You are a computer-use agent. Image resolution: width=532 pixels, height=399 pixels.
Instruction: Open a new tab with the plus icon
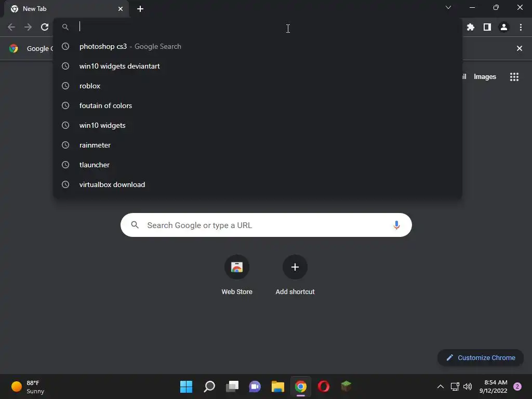(140, 9)
